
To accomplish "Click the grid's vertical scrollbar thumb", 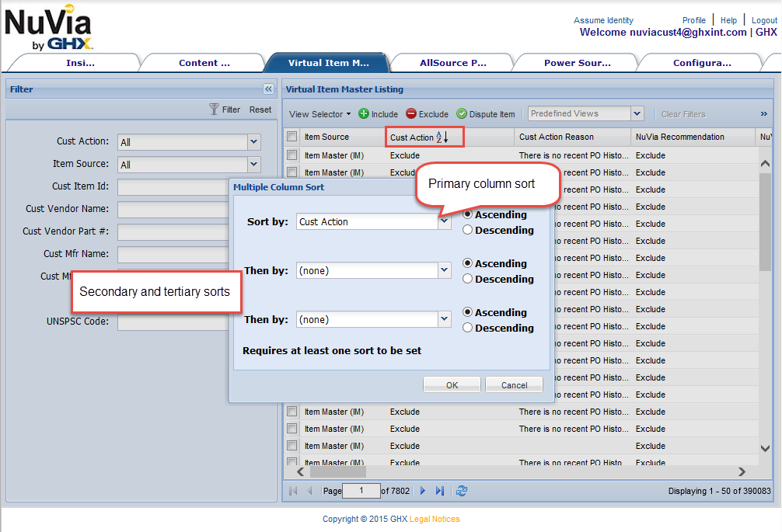I will click(x=765, y=221).
